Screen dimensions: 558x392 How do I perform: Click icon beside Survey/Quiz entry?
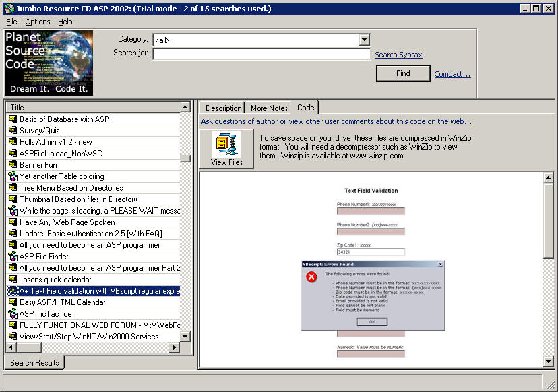(12, 131)
